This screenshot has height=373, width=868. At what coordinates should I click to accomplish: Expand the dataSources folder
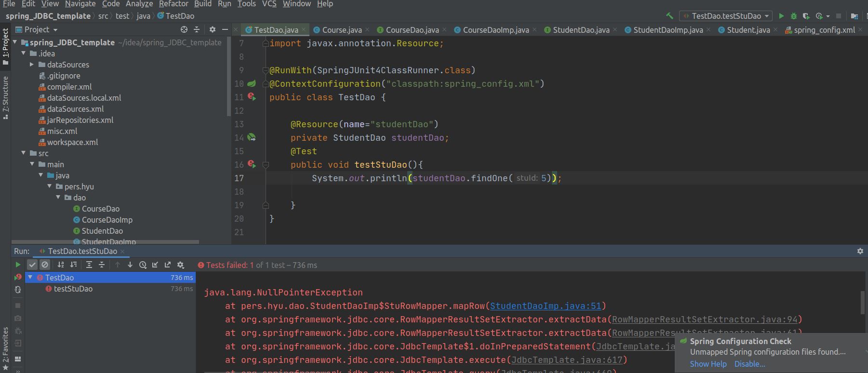click(x=32, y=64)
